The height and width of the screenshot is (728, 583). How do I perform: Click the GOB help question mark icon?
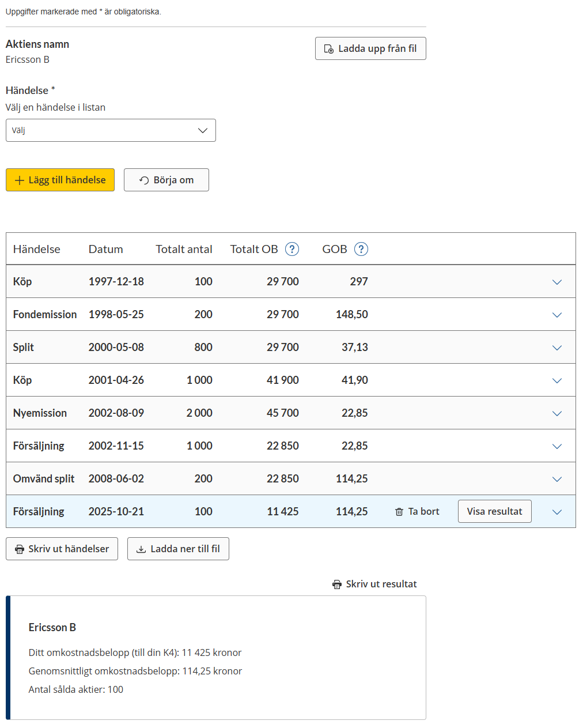(361, 249)
